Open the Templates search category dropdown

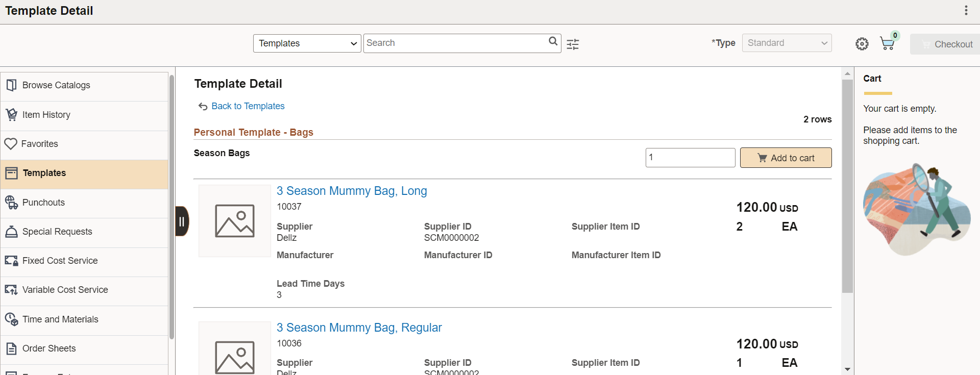tap(307, 43)
